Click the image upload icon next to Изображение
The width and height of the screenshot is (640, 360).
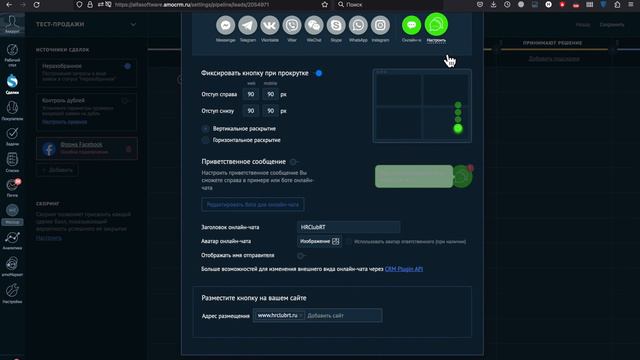[x=336, y=241]
